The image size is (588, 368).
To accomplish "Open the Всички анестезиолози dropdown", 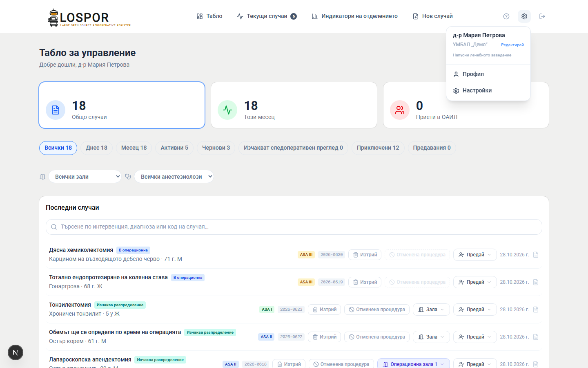I will pyautogui.click(x=174, y=177).
